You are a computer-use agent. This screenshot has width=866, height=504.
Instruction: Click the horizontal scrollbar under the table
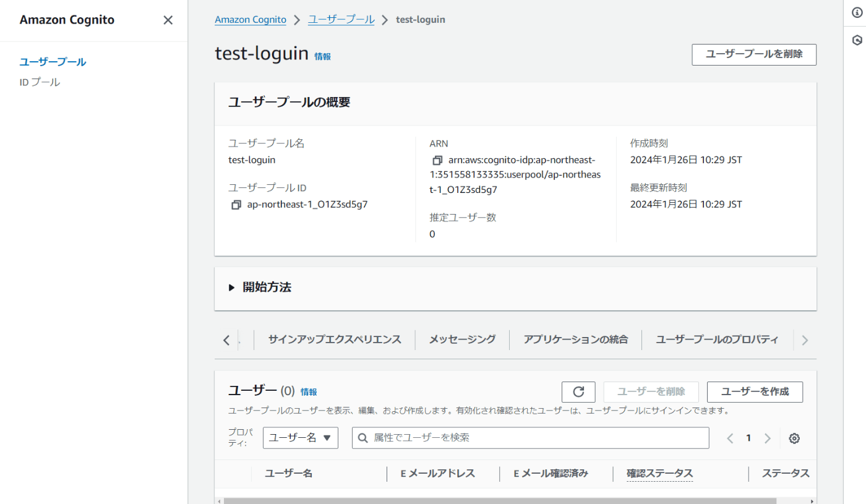coord(499,501)
